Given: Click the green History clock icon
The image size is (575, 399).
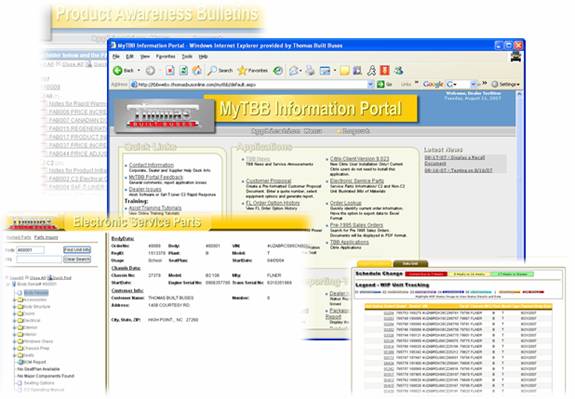Looking at the screenshot, I should (x=278, y=70).
